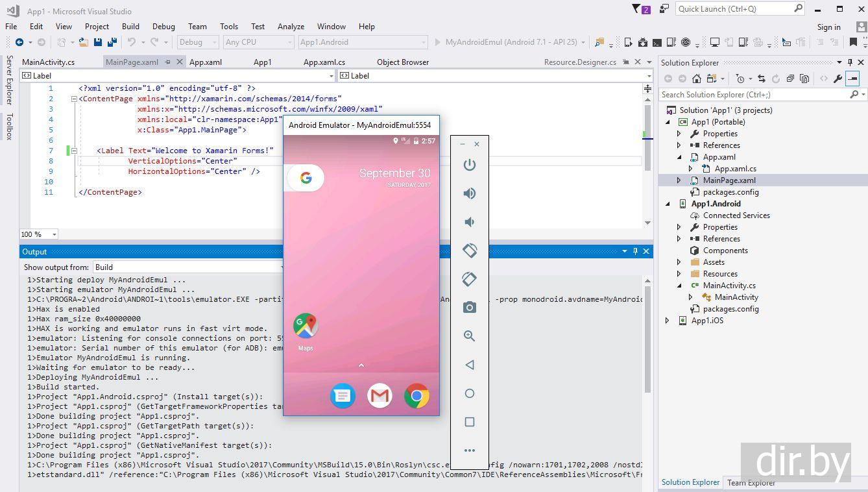Open Gmail app in the emulator

[380, 395]
